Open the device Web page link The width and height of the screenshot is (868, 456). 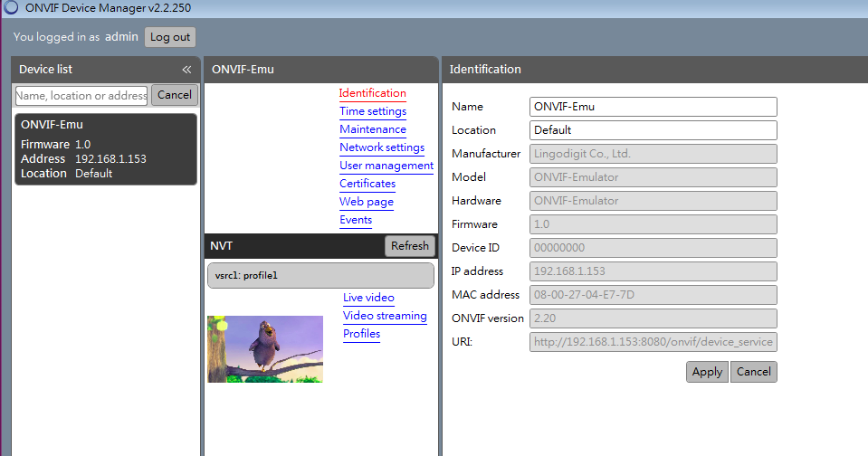tap(367, 202)
